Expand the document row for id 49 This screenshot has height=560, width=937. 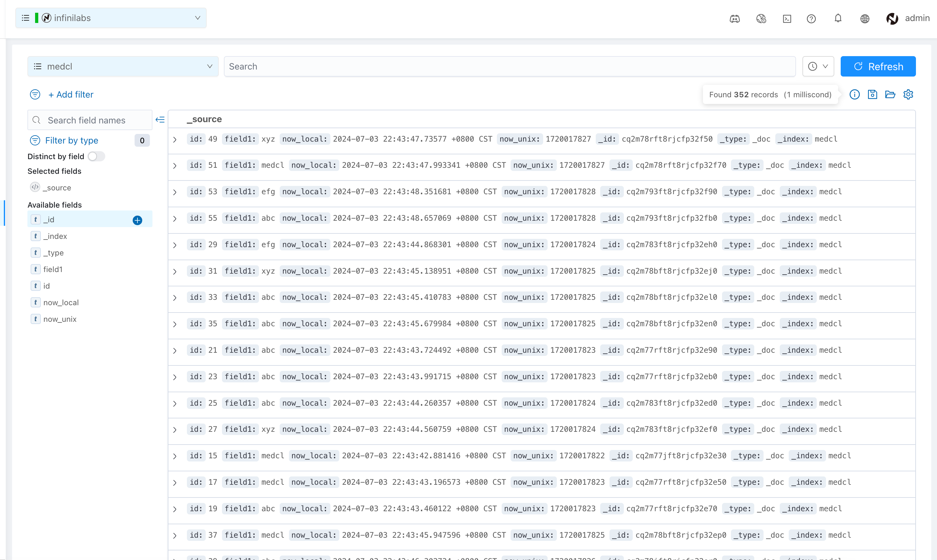pyautogui.click(x=174, y=139)
